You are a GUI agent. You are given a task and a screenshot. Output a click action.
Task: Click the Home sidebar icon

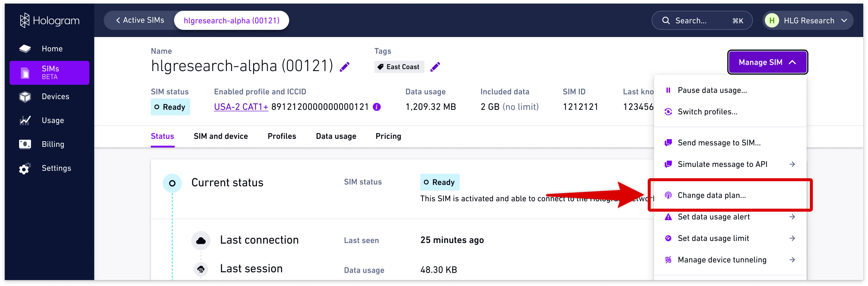[25, 49]
